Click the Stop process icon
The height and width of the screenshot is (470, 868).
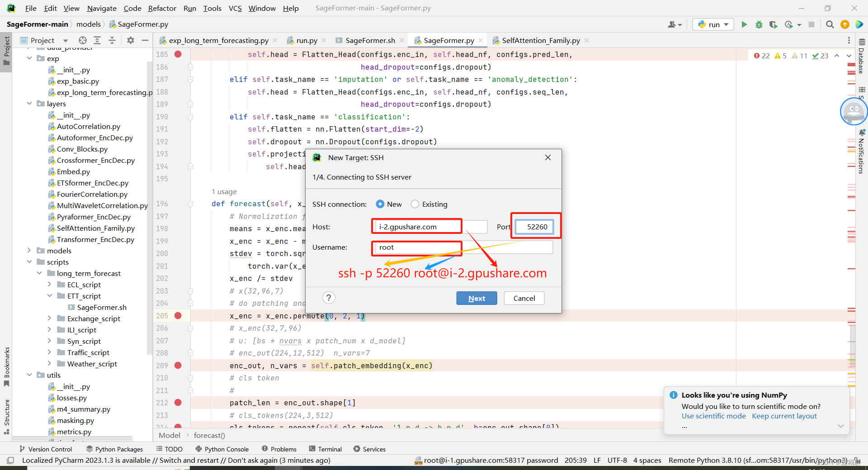pyautogui.click(x=811, y=24)
